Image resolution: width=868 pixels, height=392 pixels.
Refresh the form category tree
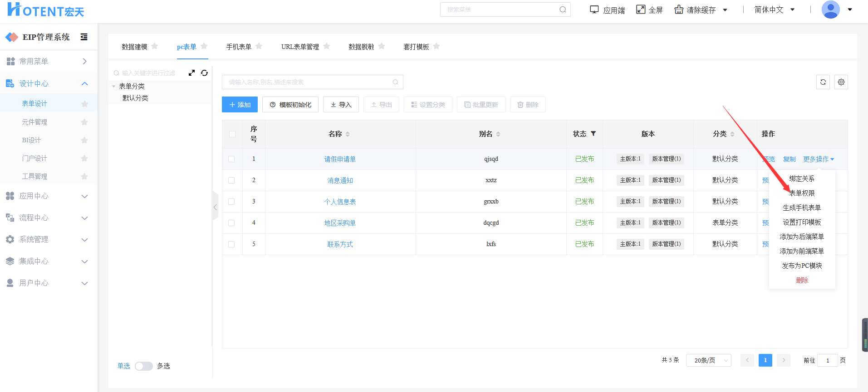[x=205, y=73]
